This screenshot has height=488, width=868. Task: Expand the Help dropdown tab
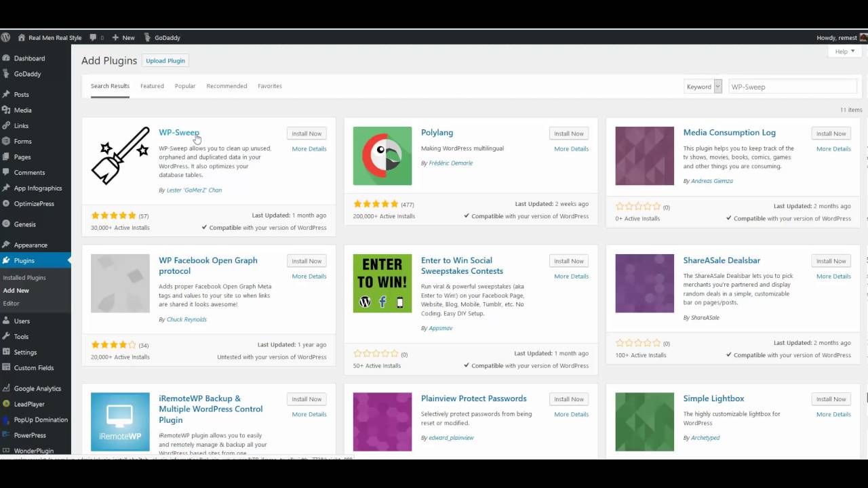coord(844,52)
